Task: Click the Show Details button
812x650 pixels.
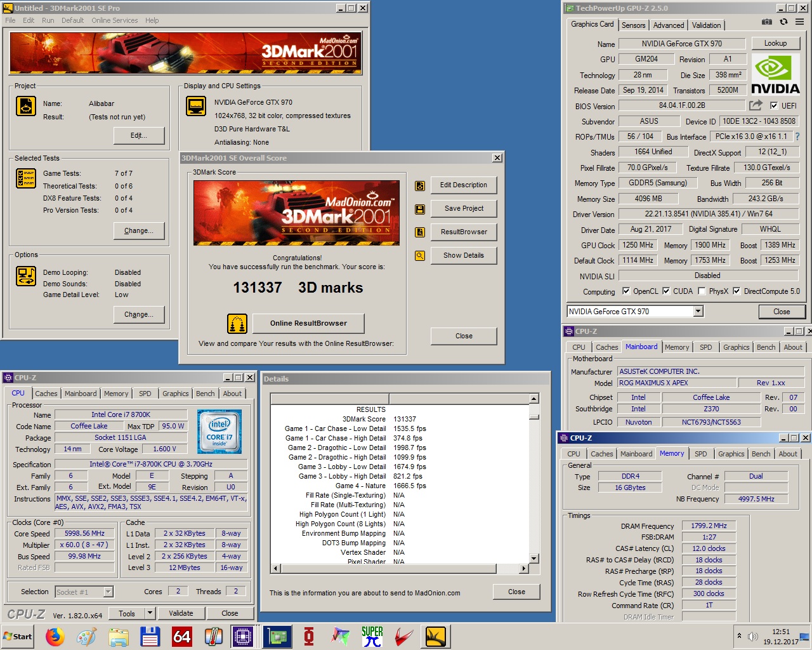Action: coord(463,255)
